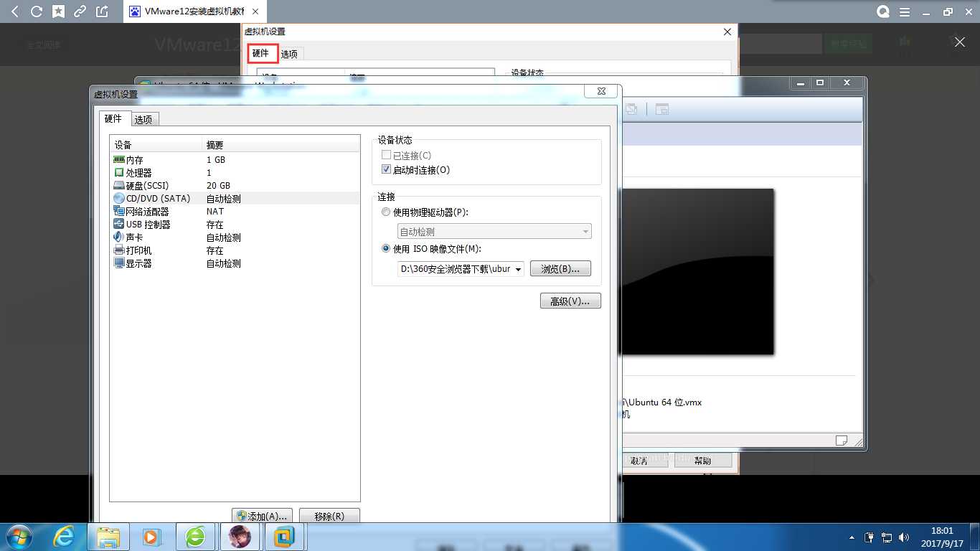Launch Internet Explorer from taskbar
Viewport: 980px width, 551px height.
[65, 537]
